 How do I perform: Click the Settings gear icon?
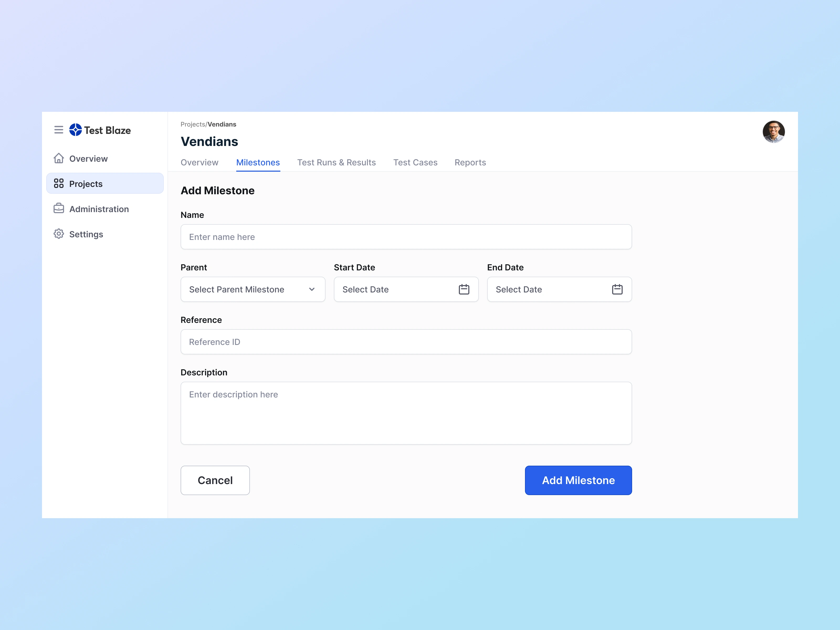(59, 234)
